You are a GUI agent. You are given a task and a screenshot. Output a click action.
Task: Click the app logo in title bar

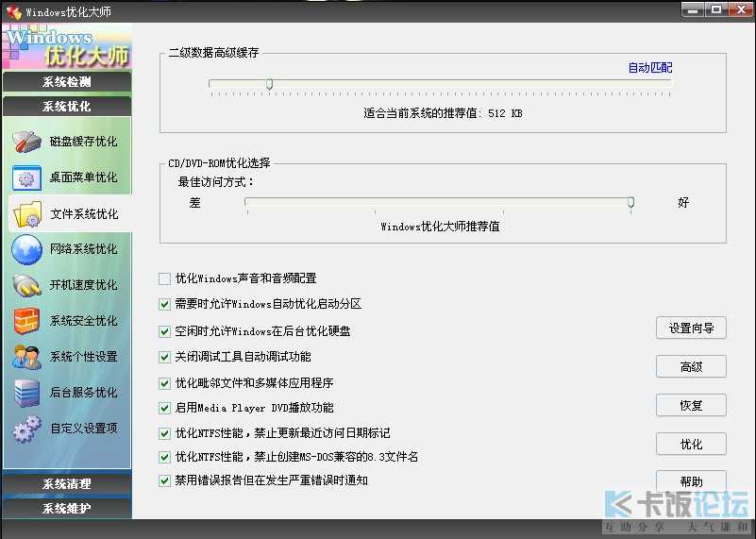pyautogui.click(x=13, y=11)
